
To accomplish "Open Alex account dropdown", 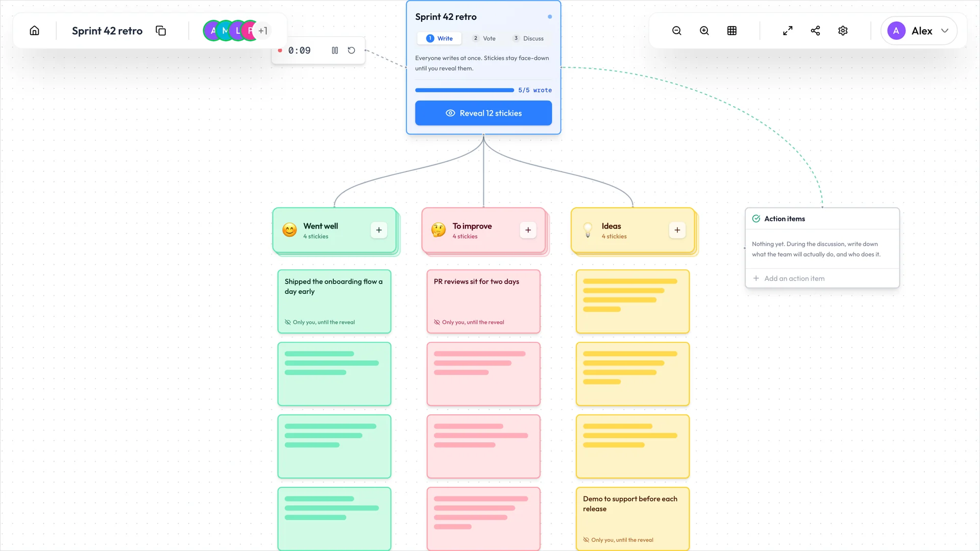I will pos(919,31).
